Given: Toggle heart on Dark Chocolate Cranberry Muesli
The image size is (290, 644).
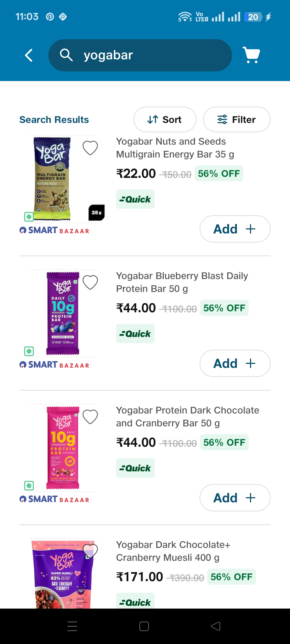Looking at the screenshot, I should pos(90,551).
